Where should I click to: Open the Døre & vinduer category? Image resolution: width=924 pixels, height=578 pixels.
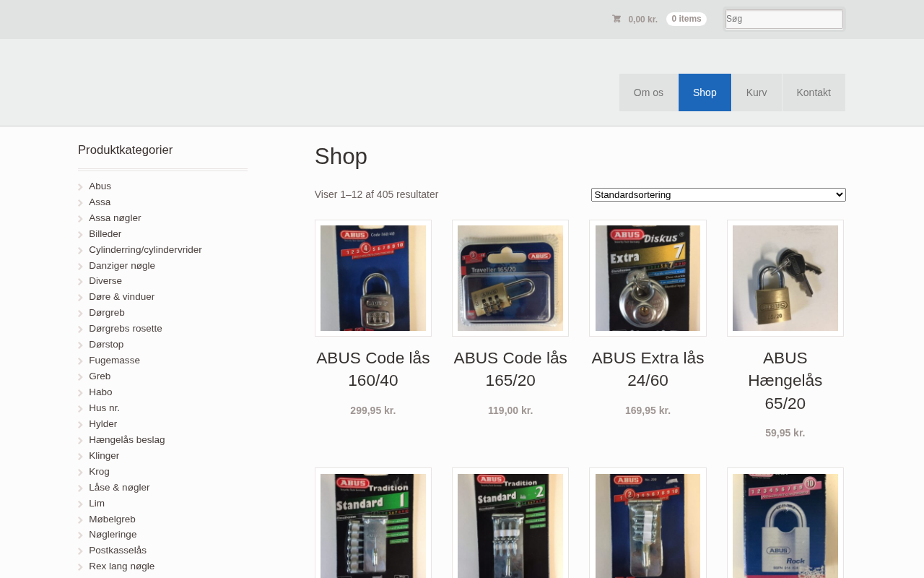click(121, 297)
